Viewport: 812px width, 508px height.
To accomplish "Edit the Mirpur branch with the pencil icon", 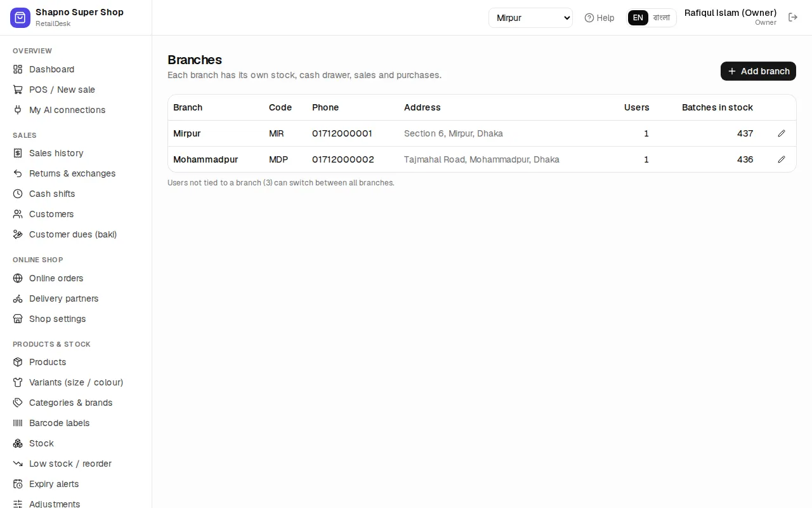I will point(782,133).
